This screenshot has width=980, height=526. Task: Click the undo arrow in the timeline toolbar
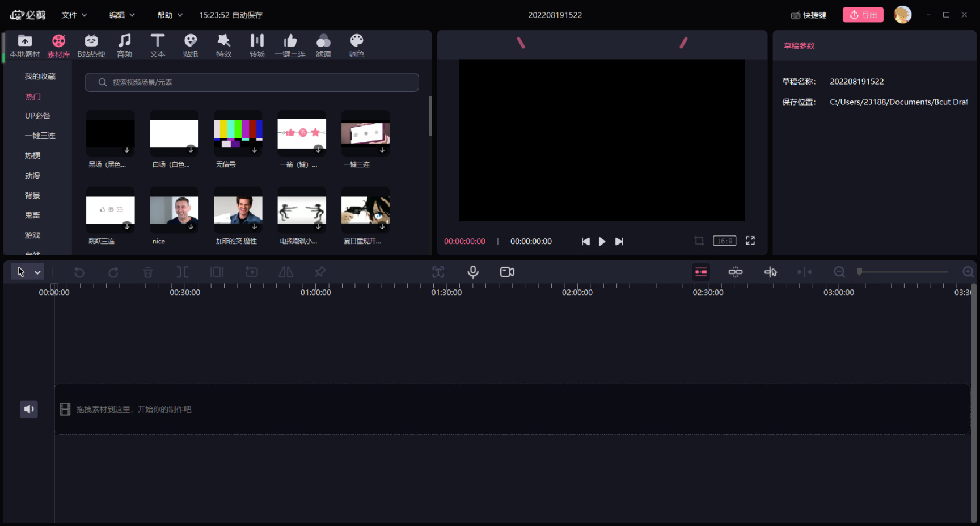click(79, 272)
